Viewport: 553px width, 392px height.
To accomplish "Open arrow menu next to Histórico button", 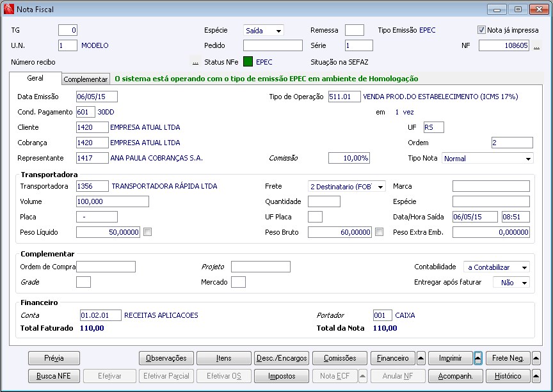I will click(536, 376).
